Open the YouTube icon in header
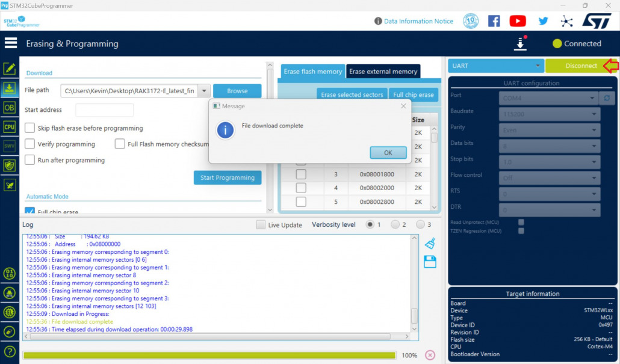Viewport: 620px width, 364px height. coord(518,21)
